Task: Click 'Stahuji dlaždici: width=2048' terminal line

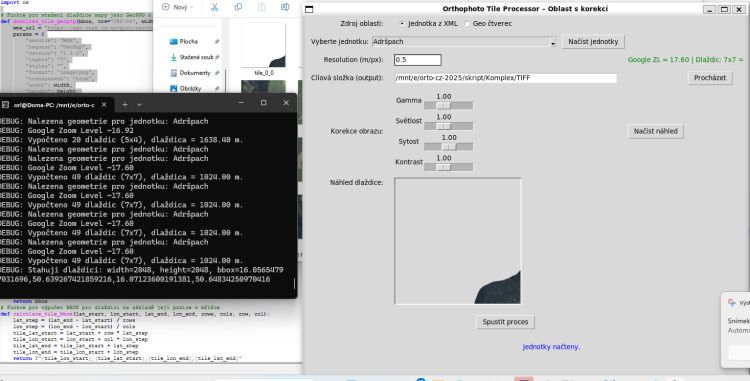Action: coord(142,270)
